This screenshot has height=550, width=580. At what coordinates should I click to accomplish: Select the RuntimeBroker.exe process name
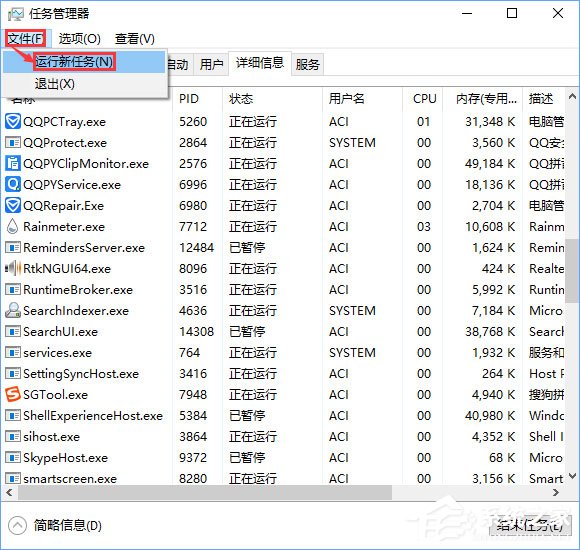click(x=78, y=290)
